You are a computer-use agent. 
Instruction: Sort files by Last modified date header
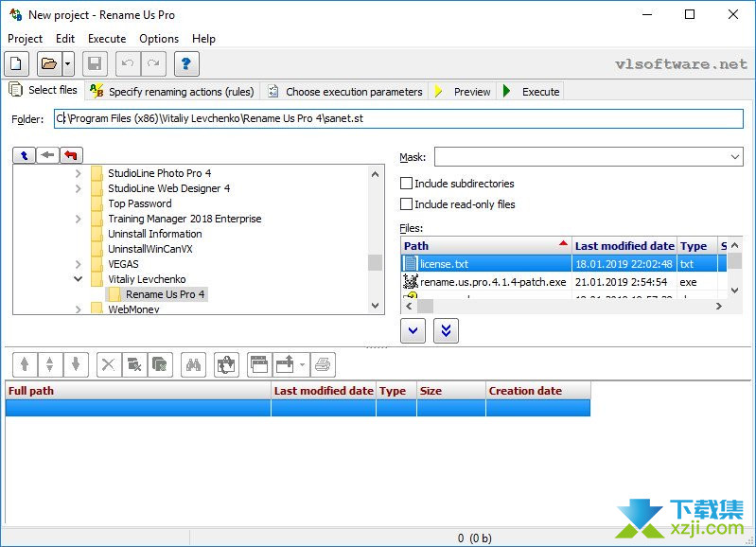pos(624,246)
